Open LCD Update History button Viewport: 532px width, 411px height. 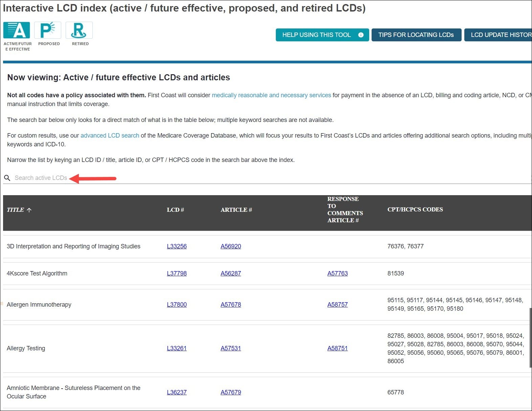pyautogui.click(x=499, y=35)
